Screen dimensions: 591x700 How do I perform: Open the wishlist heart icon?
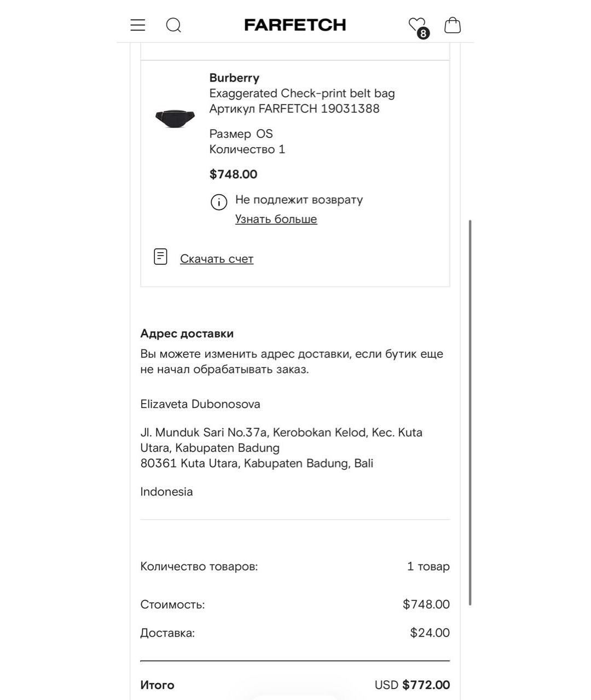pos(418,26)
